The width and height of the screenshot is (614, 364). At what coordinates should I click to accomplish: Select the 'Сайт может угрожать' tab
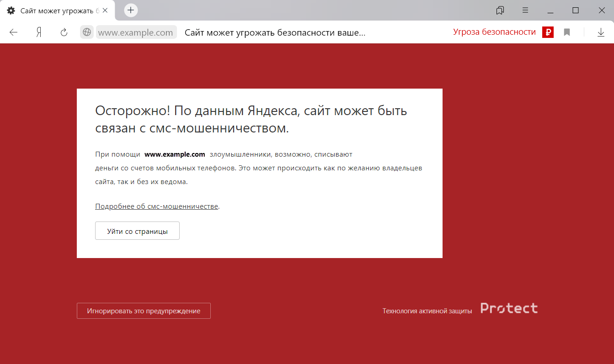[x=57, y=11]
